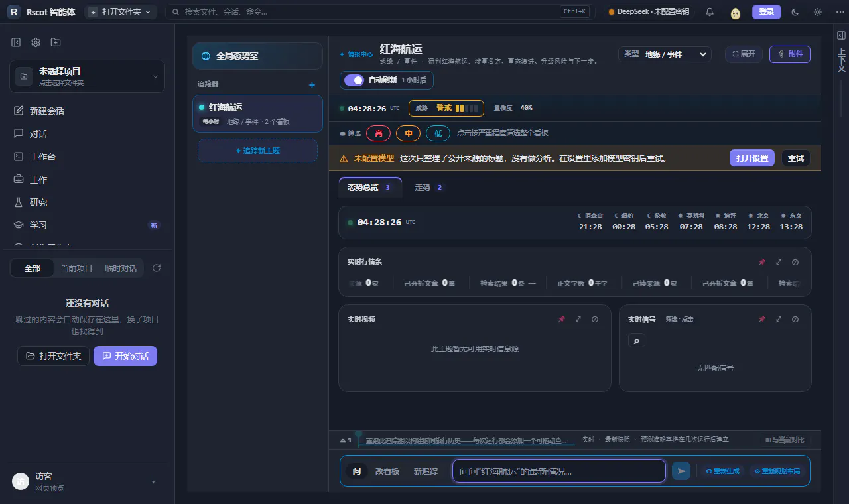Open the right context panel icon
This screenshot has width=849, height=504.
pos(841,36)
